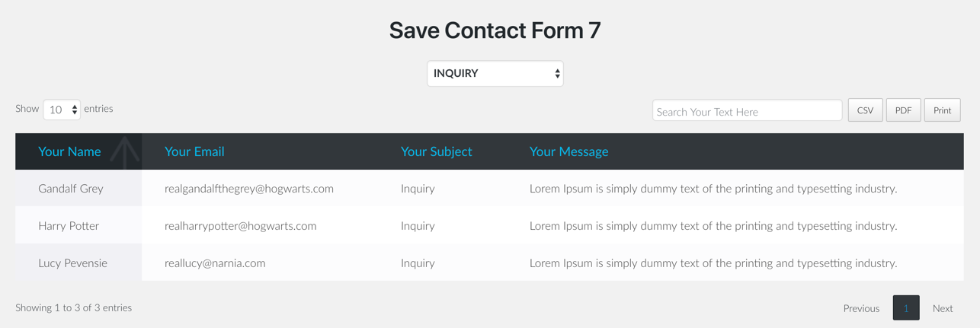Select the Gandalf Grey name cell

click(x=71, y=188)
